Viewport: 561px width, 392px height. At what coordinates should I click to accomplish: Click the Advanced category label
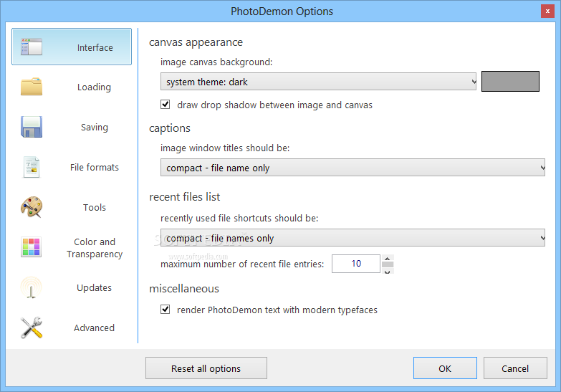94,328
